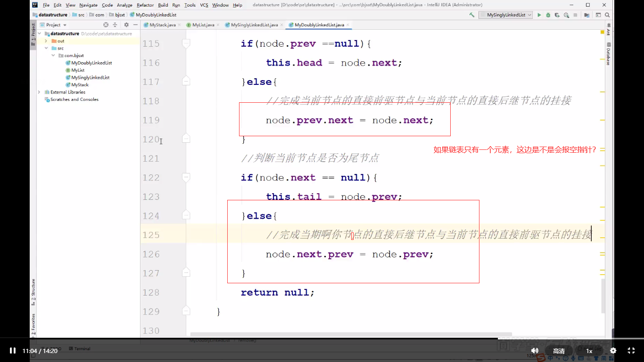Change video quality 高清 option
The height and width of the screenshot is (362, 644).
[x=559, y=351]
